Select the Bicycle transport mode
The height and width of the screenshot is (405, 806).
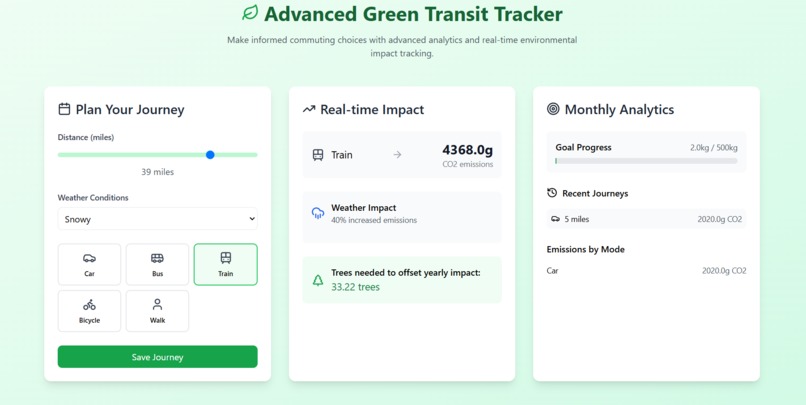[89, 311]
